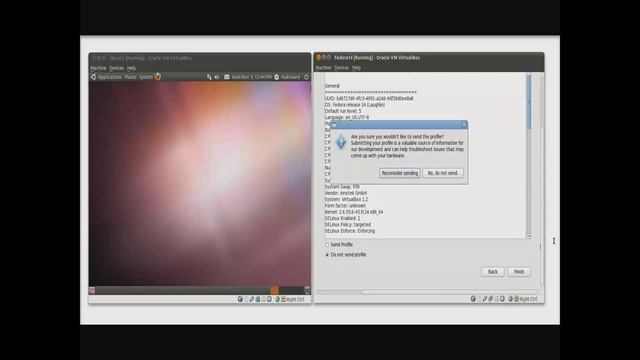Select the Send Profile radio option
This screenshot has height=360, width=640.
tap(339, 244)
